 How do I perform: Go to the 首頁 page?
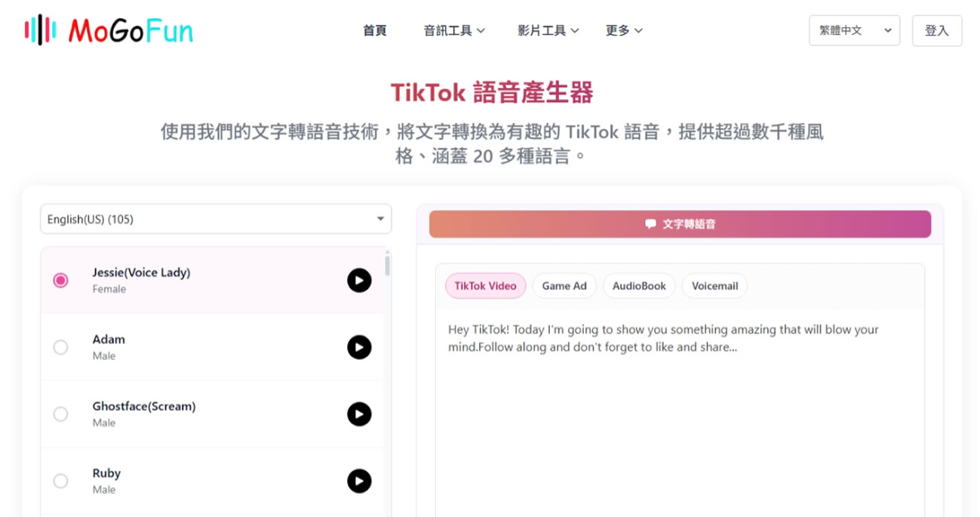tap(375, 30)
